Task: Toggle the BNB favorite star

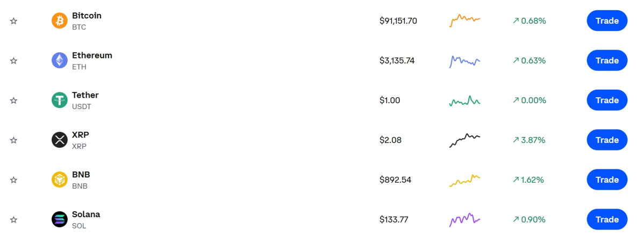Action: [x=14, y=180]
